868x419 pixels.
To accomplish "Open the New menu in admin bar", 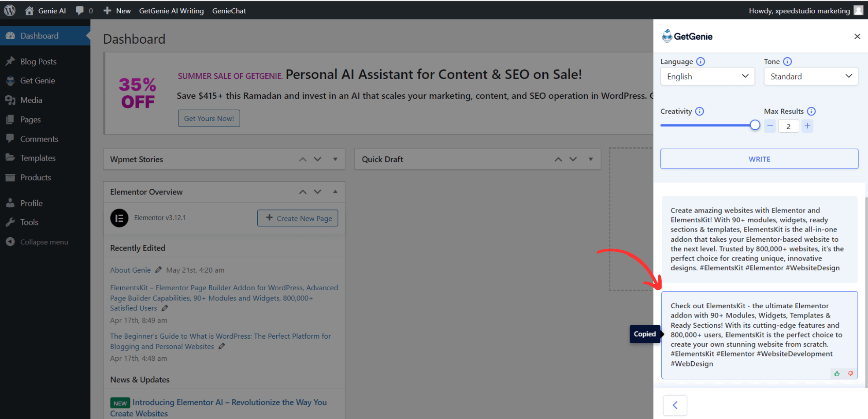I will pos(117,11).
